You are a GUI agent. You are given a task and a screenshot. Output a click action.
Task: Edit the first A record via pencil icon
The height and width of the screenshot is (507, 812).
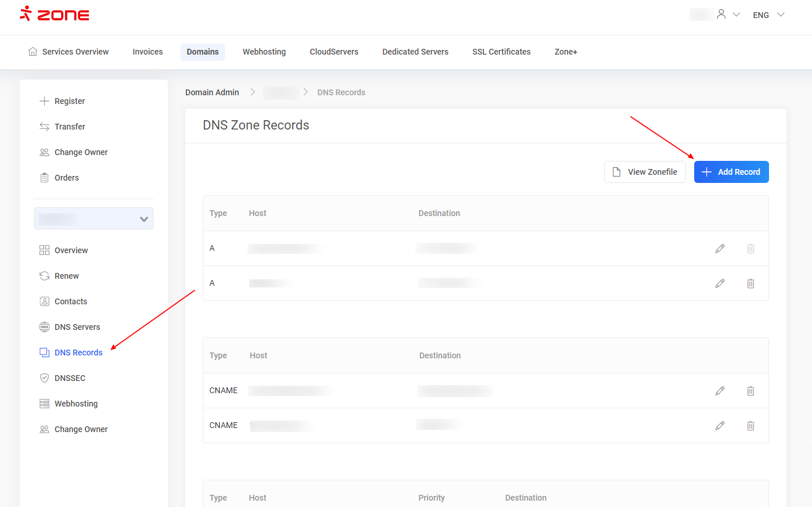pyautogui.click(x=720, y=249)
